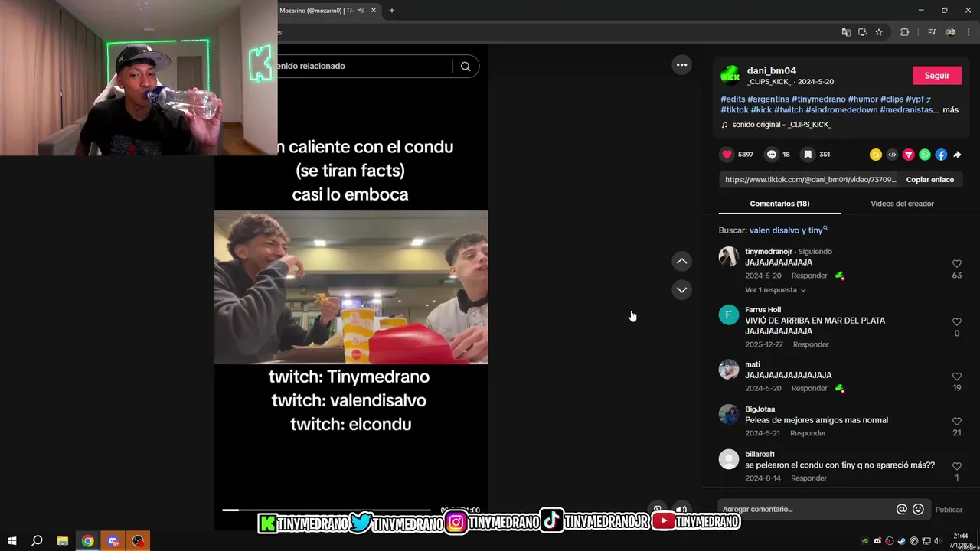Like Farrus Holi's comment
The height and width of the screenshot is (551, 980).
[x=956, y=322]
